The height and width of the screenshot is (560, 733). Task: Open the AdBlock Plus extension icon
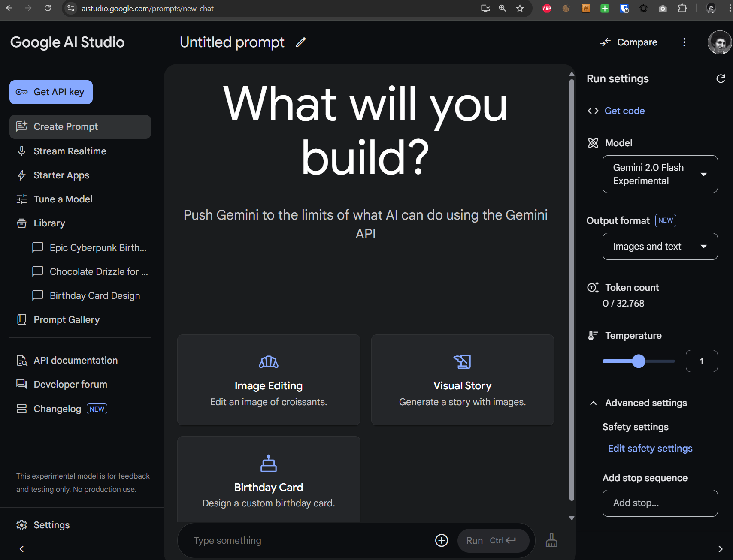click(547, 8)
